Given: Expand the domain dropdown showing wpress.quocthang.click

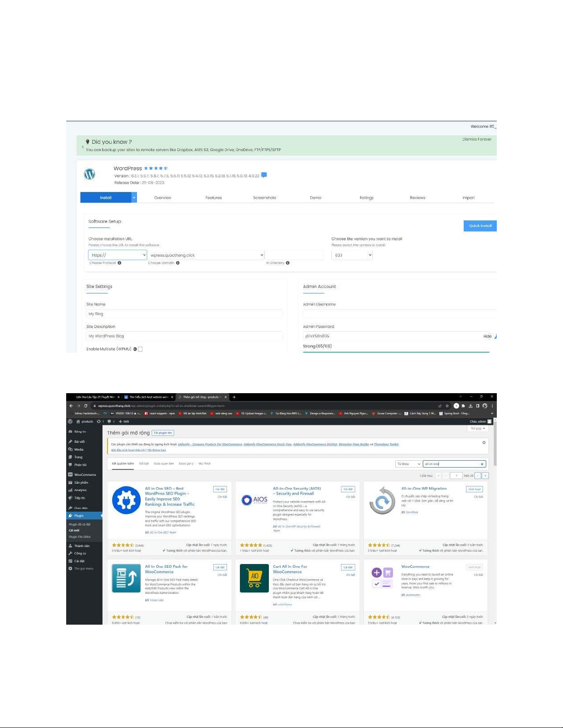Looking at the screenshot, I should click(x=206, y=255).
